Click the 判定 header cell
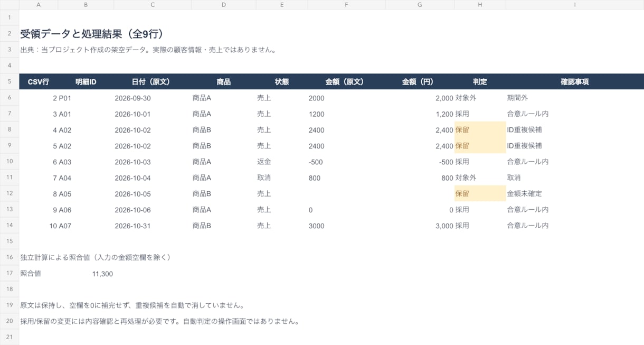Image resolution: width=644 pixels, height=345 pixels. point(480,82)
